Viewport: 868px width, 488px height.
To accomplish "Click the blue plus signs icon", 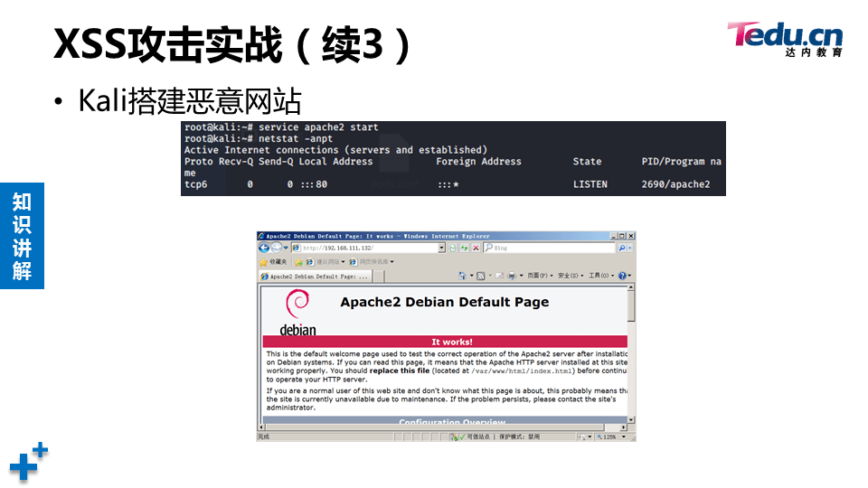I will [29, 462].
